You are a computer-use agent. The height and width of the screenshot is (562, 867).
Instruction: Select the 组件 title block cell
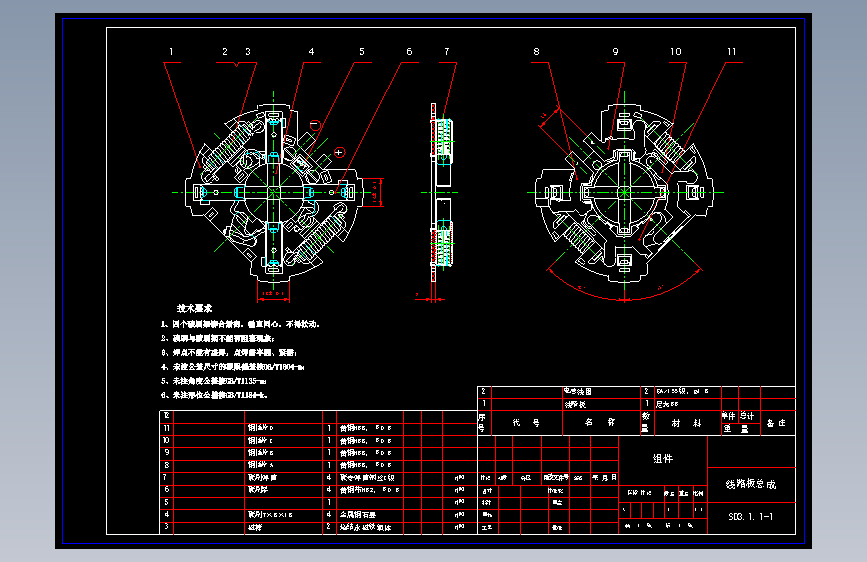[x=663, y=459]
